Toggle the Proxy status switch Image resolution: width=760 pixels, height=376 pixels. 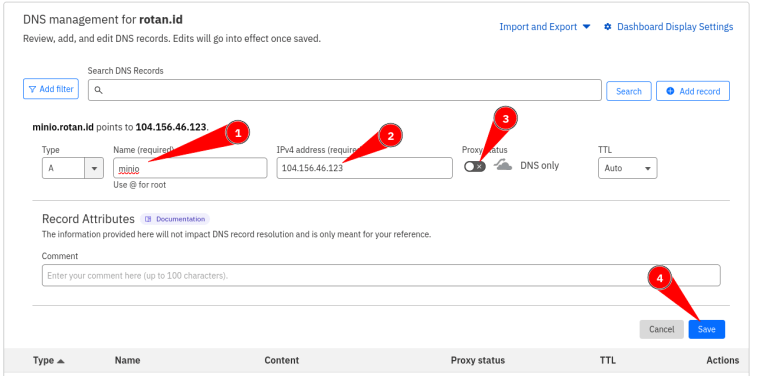pyautogui.click(x=475, y=166)
